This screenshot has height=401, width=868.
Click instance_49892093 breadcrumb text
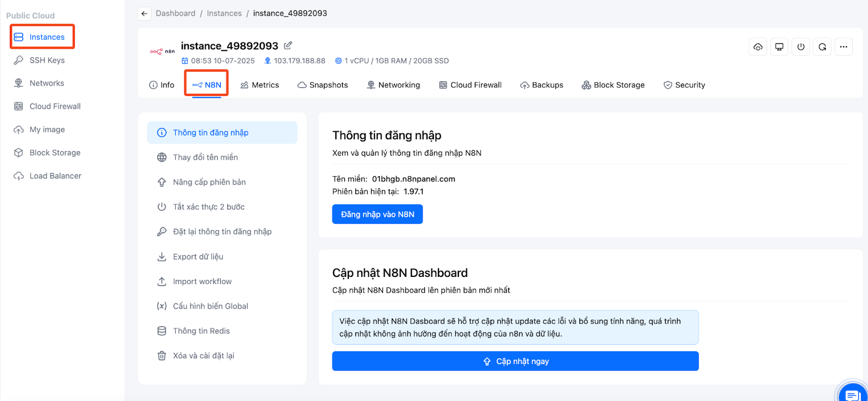(x=290, y=13)
